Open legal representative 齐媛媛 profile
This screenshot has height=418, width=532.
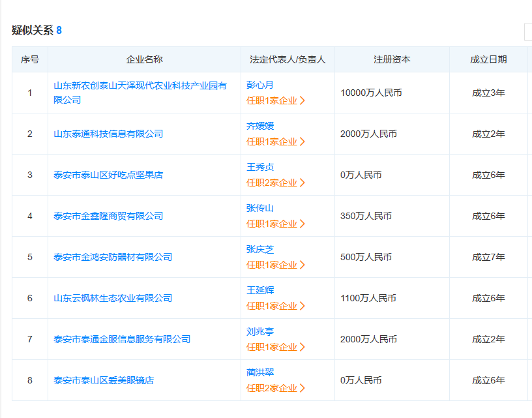(x=260, y=126)
